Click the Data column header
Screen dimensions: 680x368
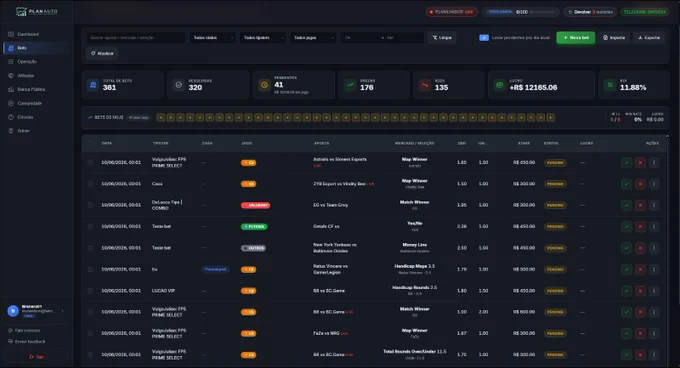[107, 143]
